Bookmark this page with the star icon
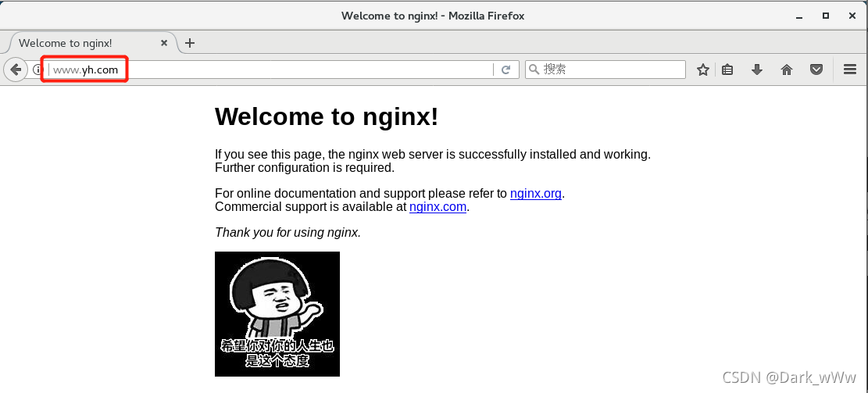 click(x=703, y=70)
